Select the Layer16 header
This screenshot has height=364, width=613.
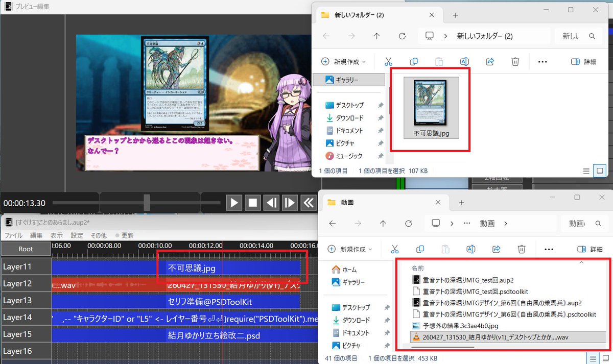(26, 351)
